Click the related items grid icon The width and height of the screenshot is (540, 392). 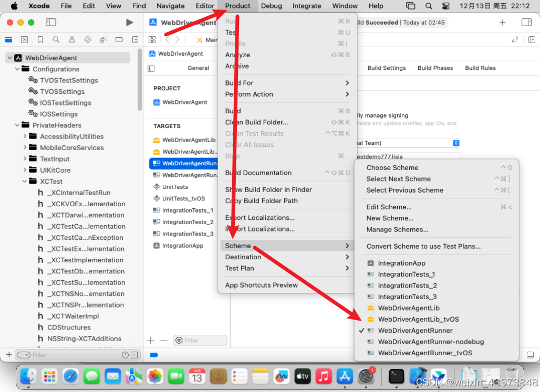click(x=152, y=39)
